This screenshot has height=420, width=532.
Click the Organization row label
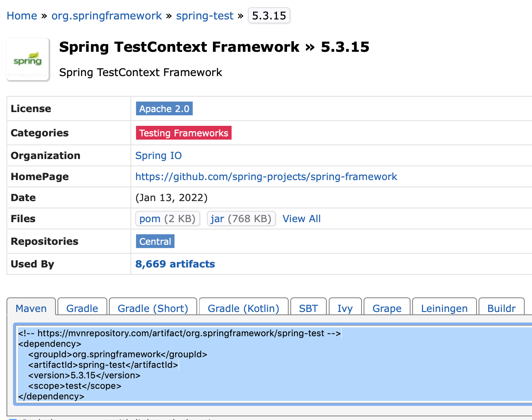point(45,155)
